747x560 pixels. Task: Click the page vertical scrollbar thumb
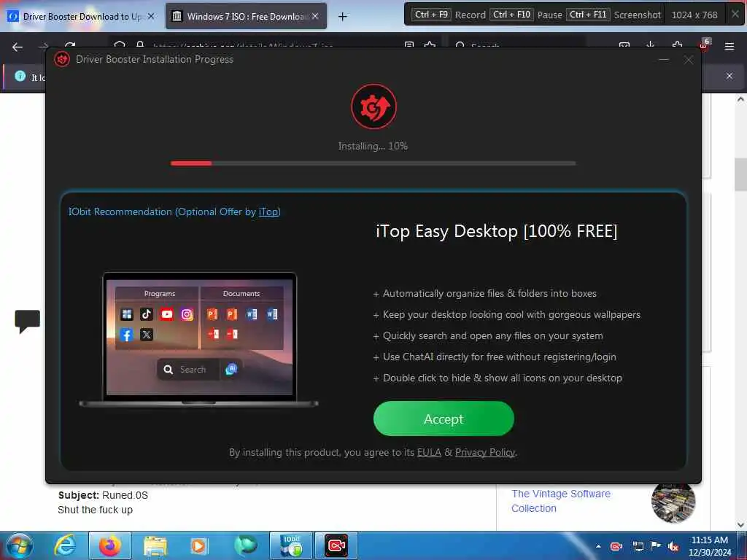tap(740, 174)
